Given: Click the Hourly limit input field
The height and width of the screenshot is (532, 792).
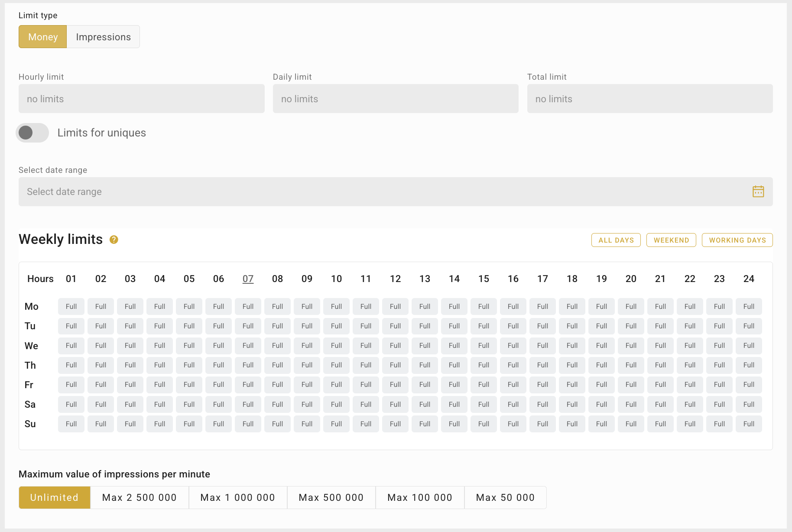Looking at the screenshot, I should point(141,99).
